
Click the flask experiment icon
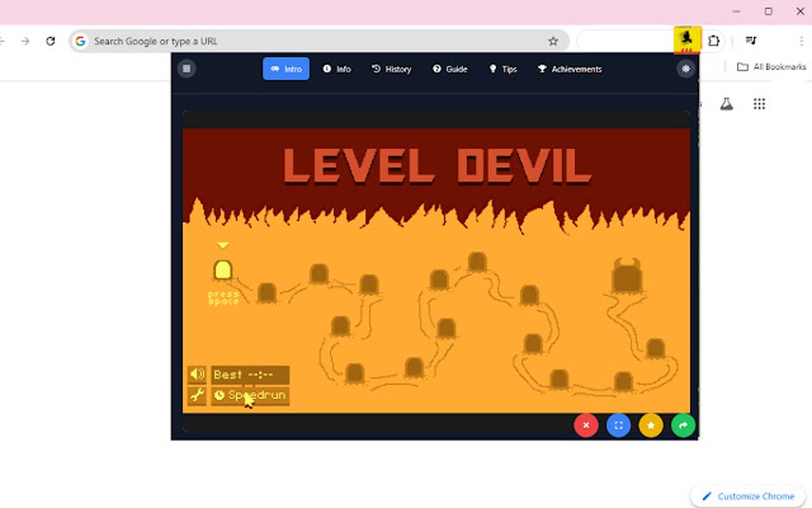726,104
